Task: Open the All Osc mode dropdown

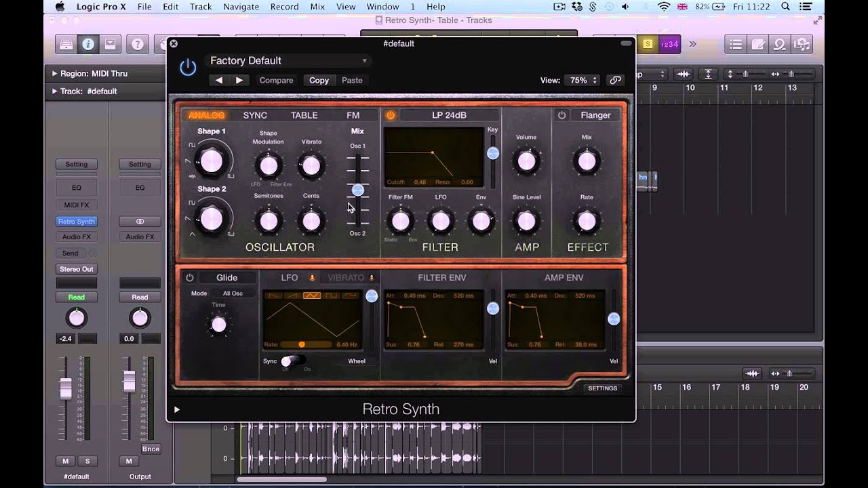Action: 233,293
